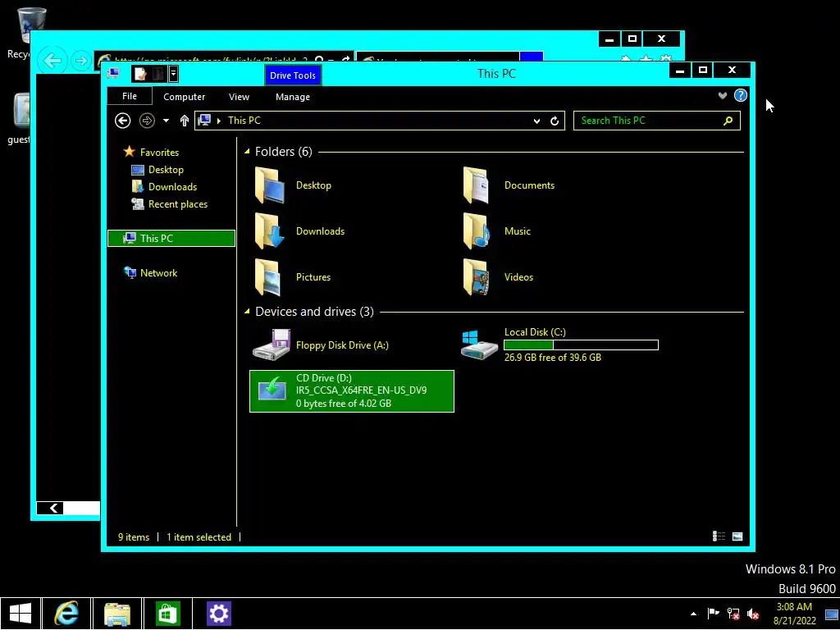Open PC settings gear on taskbar
This screenshot has height=630, width=840.
pos(218,614)
